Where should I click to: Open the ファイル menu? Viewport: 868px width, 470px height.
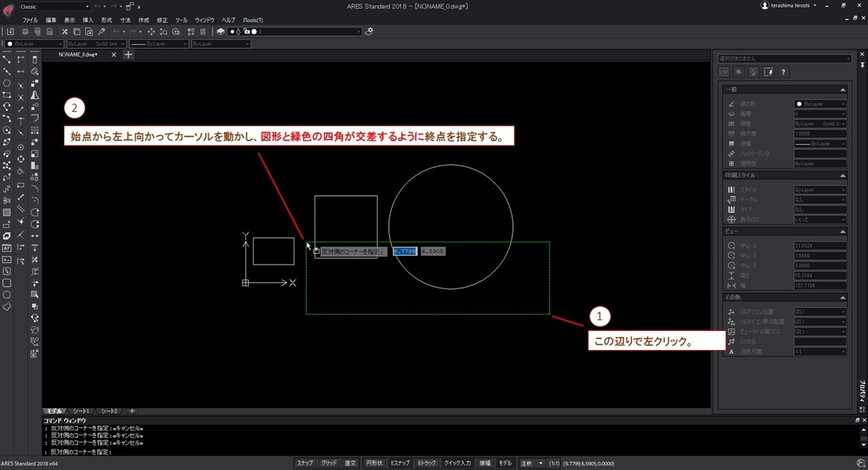tap(30, 20)
